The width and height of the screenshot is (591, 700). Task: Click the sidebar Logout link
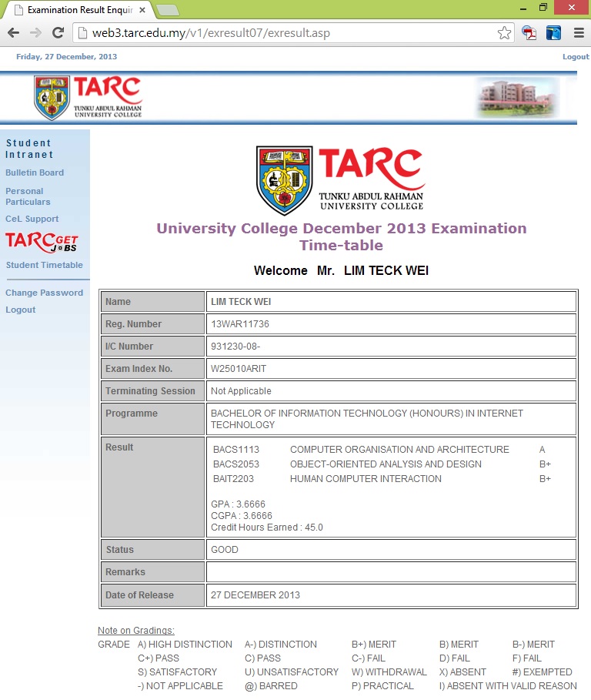20,310
